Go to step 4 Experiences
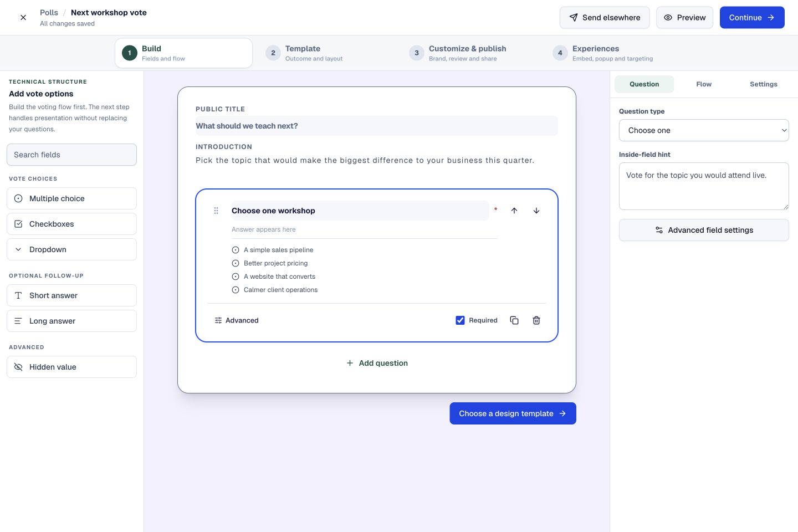Viewport: 798px width, 532px height. point(614,53)
